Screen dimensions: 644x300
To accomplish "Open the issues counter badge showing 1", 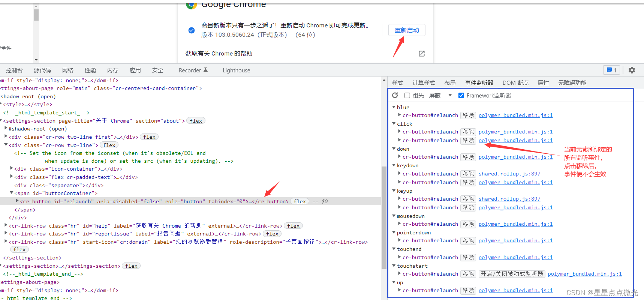I will pyautogui.click(x=611, y=70).
